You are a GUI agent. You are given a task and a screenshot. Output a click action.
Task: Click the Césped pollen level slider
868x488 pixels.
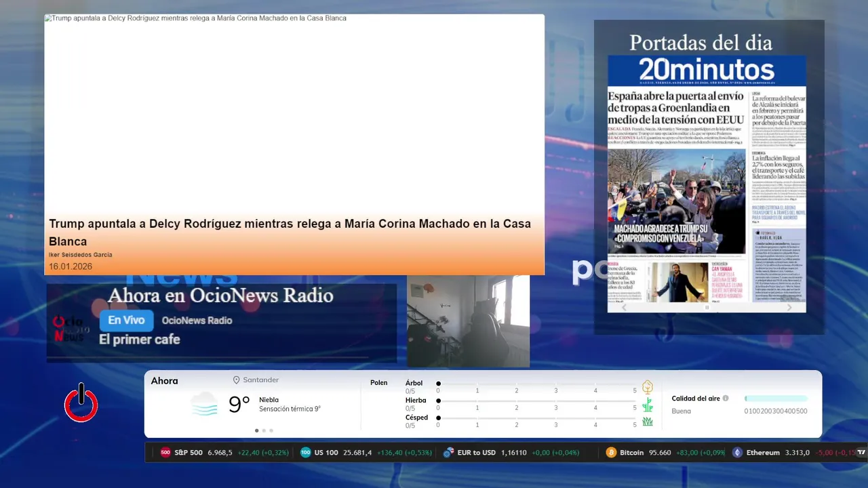pos(536,418)
